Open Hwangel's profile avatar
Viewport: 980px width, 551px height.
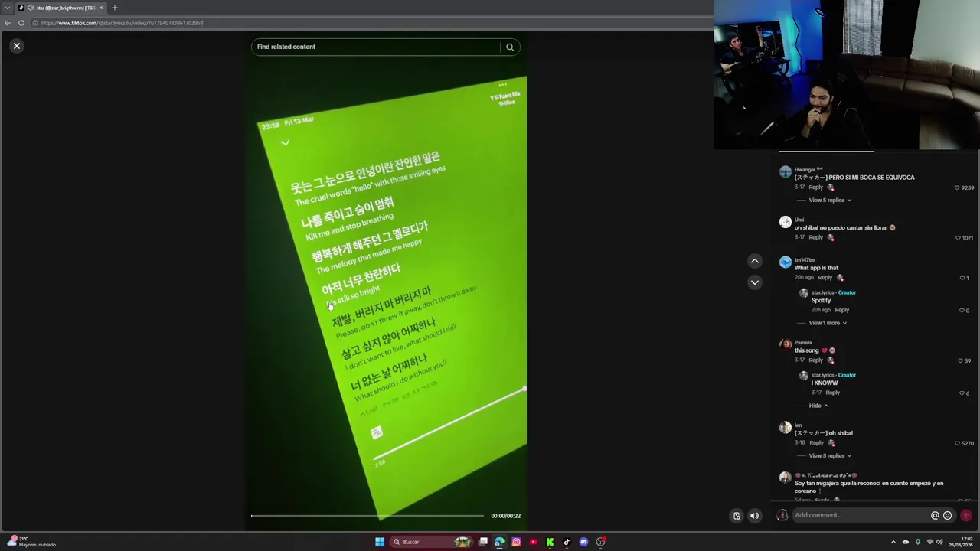click(786, 172)
